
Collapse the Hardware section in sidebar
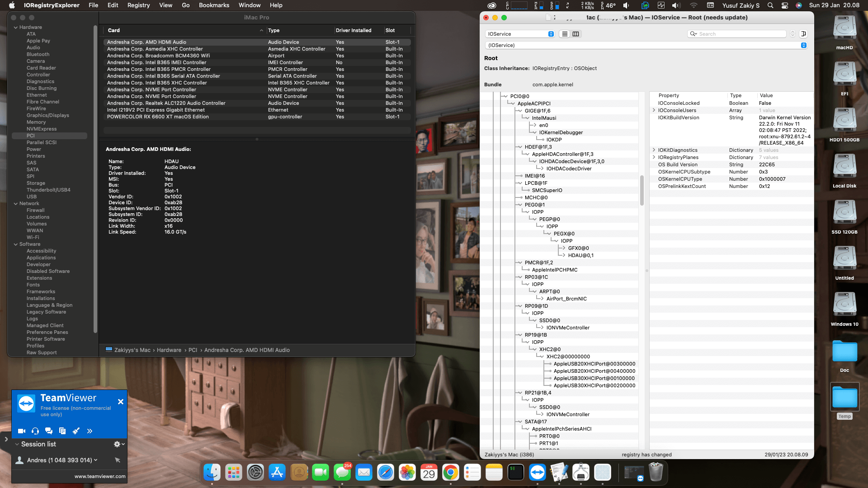16,28
